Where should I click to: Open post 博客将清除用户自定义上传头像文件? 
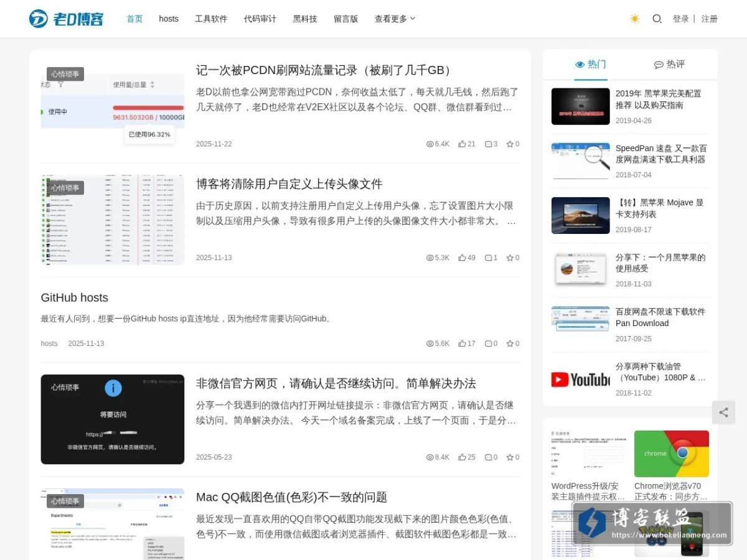point(289,184)
